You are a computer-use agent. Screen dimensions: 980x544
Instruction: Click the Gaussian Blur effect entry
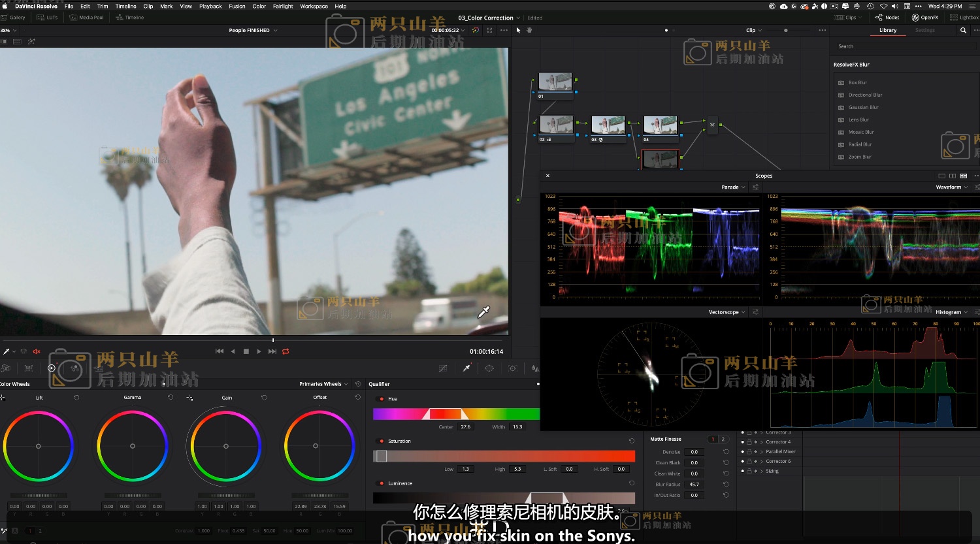pyautogui.click(x=863, y=108)
